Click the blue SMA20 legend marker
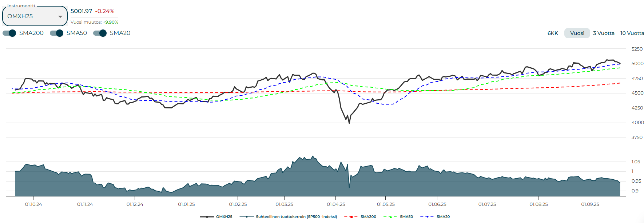Viewport: 644px width, 223px height. [427, 217]
